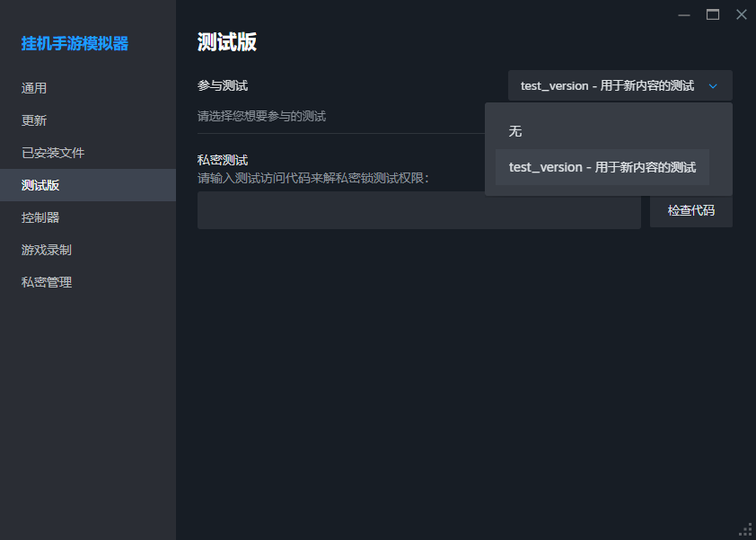Select 已安装文件 in the sidebar
Screen dimensions: 756x540
pyautogui.click(x=53, y=153)
